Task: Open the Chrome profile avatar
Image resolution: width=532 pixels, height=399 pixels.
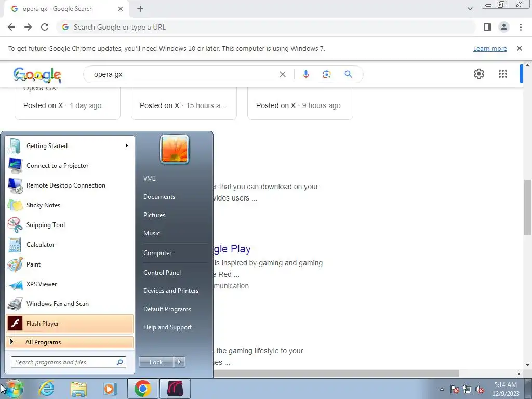Action: pos(504,27)
